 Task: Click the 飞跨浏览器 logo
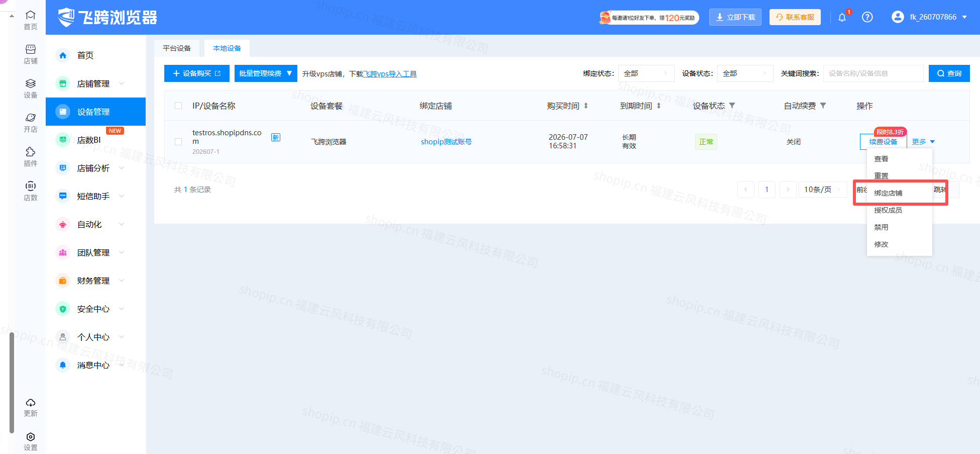107,17
